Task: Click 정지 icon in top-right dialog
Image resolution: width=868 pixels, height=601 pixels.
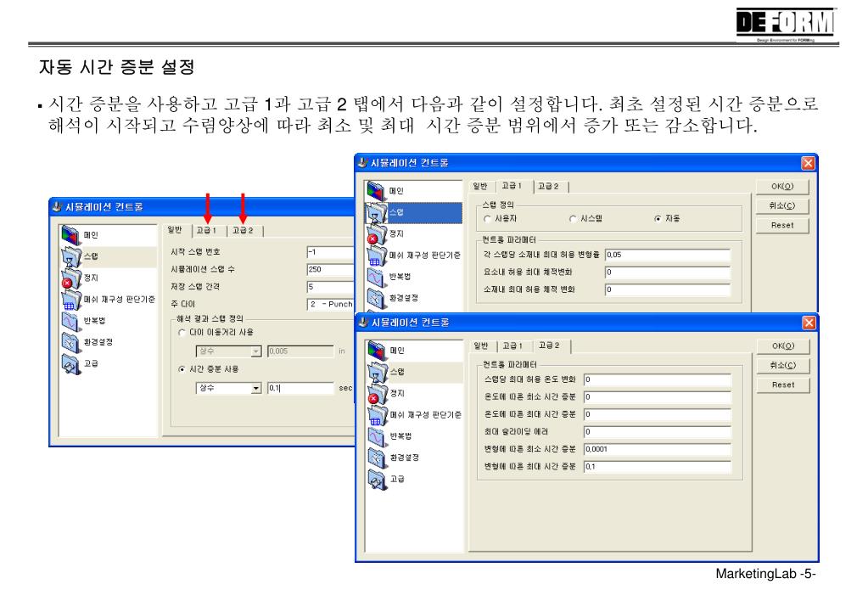Action: [377, 233]
